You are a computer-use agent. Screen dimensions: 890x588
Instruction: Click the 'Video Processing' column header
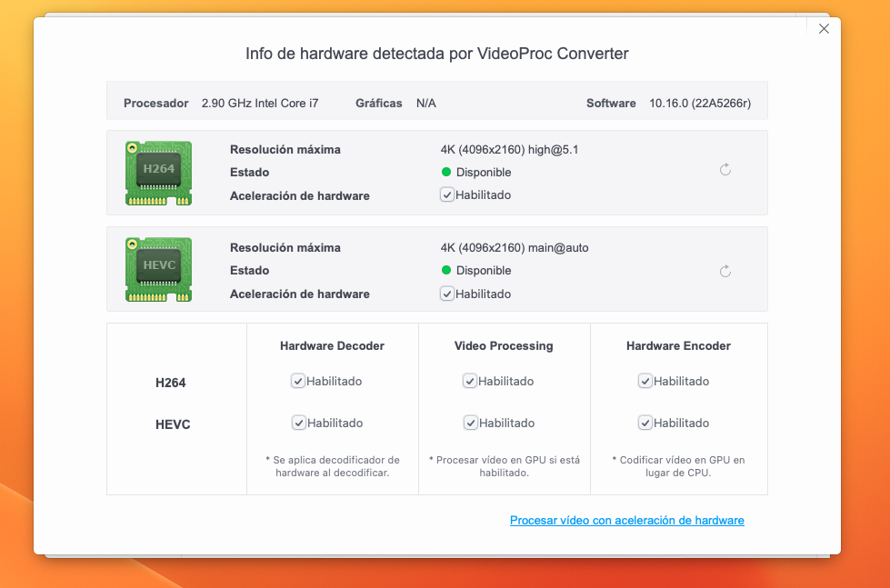pos(504,345)
